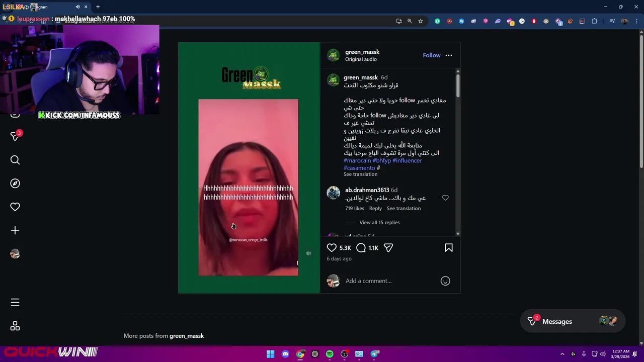Open the floating Messages button
644x362 pixels.
[x=573, y=321]
